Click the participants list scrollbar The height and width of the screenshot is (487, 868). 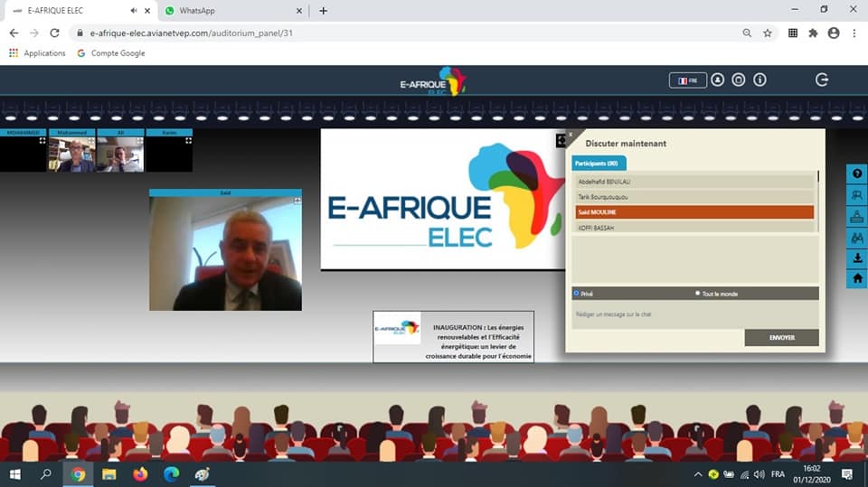819,177
